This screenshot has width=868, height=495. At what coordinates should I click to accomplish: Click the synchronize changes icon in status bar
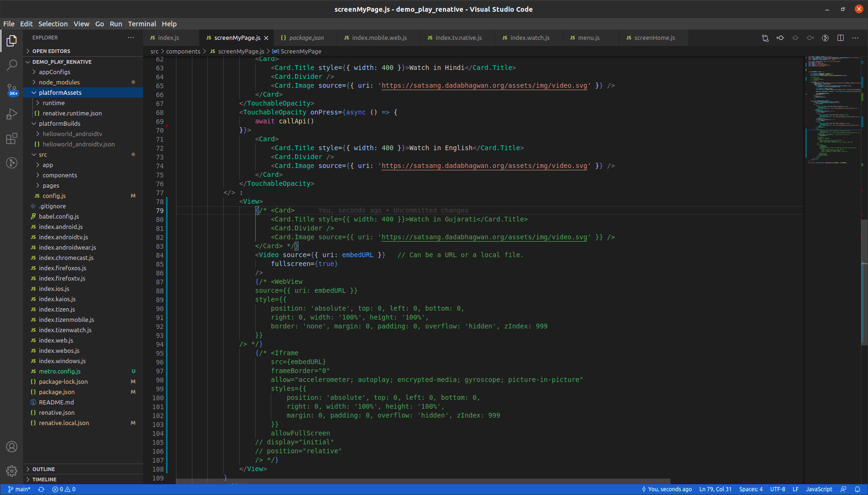pyautogui.click(x=41, y=489)
